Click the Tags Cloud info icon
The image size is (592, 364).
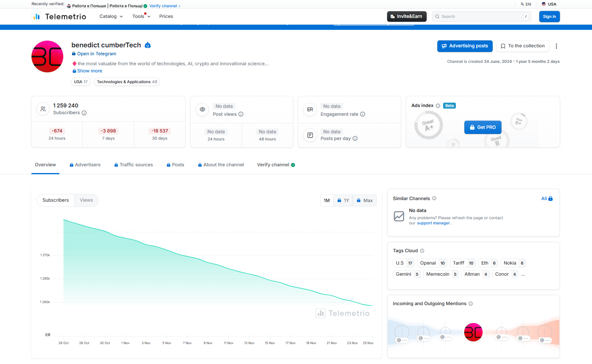(x=422, y=251)
